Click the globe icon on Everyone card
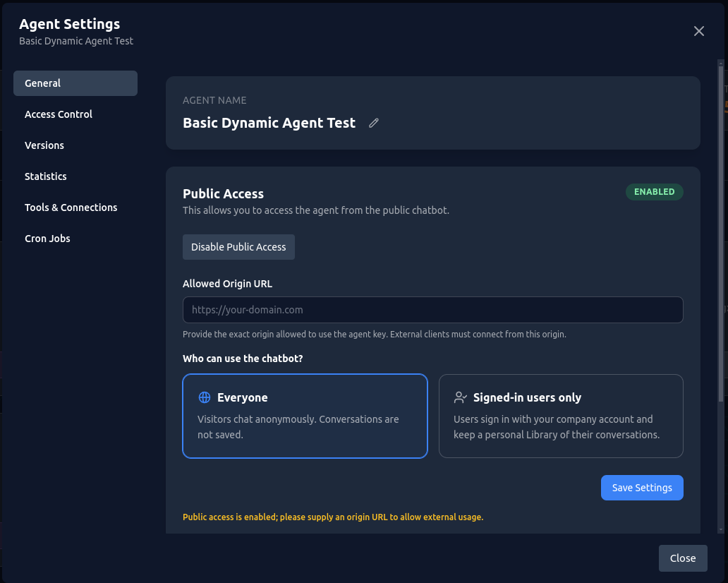Image resolution: width=728 pixels, height=583 pixels. click(x=205, y=397)
